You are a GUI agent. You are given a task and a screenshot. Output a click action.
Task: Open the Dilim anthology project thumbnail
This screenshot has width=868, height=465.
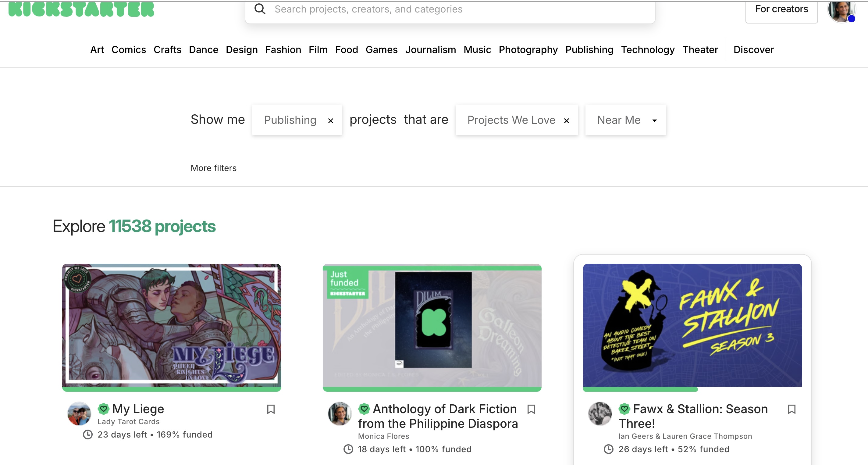[432, 325]
